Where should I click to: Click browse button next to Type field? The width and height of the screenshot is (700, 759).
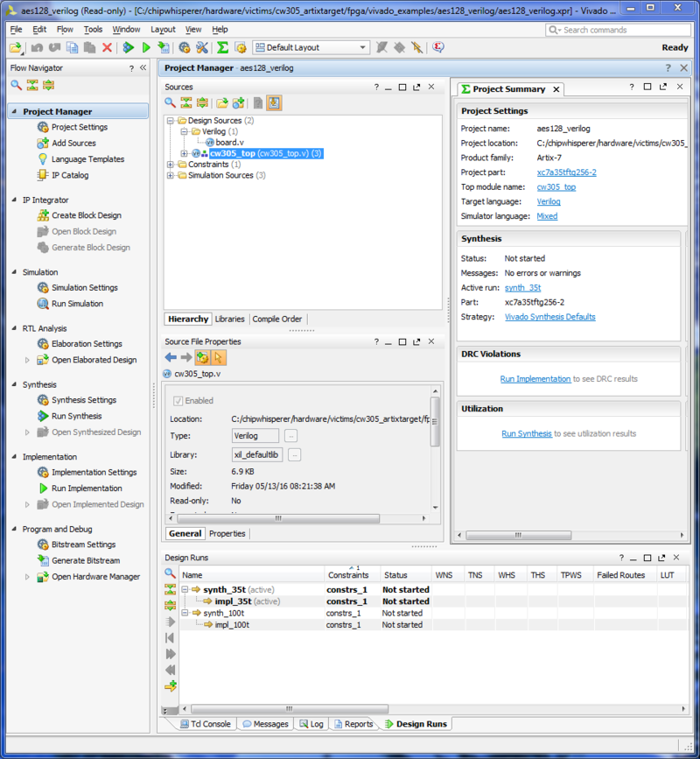[290, 436]
